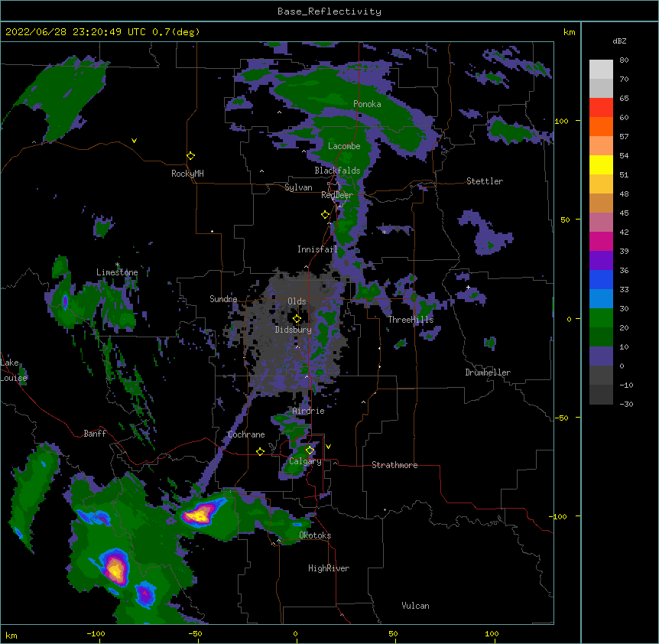Click the yellow station marker below Cochrane
The height and width of the screenshot is (644, 659).
tap(260, 451)
